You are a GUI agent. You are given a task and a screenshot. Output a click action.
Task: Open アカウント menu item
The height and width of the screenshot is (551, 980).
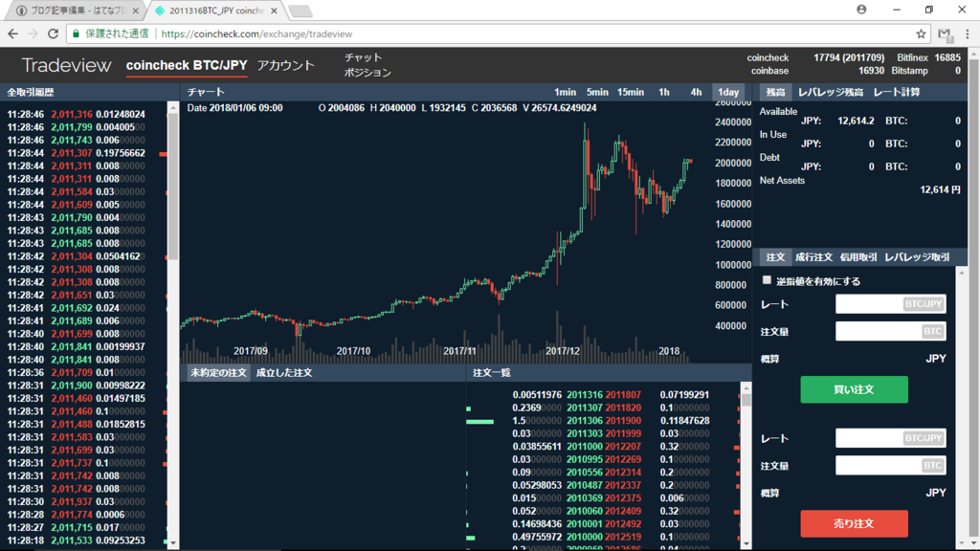click(x=285, y=65)
